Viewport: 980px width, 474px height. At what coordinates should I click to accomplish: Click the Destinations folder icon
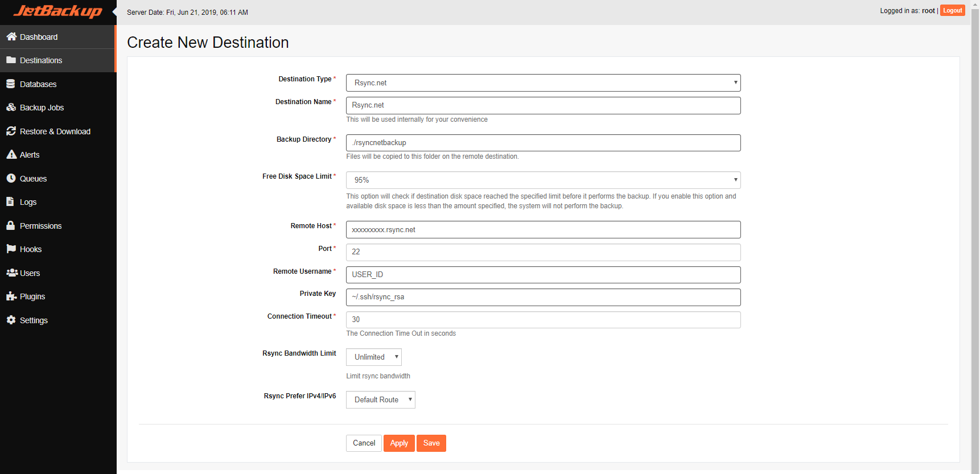[x=11, y=60]
